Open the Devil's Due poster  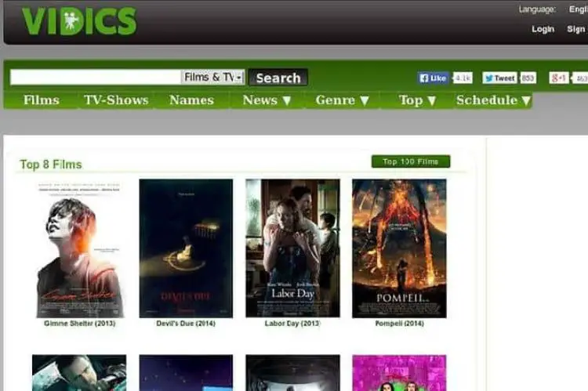[x=186, y=248]
